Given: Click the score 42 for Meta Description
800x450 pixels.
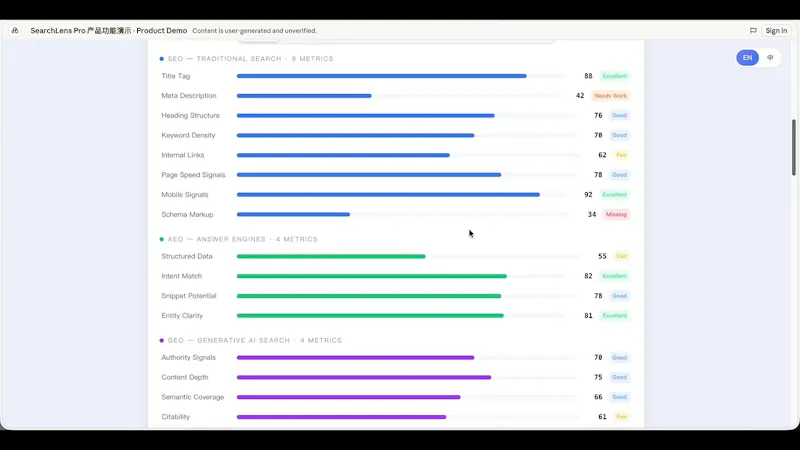Looking at the screenshot, I should click(x=580, y=96).
